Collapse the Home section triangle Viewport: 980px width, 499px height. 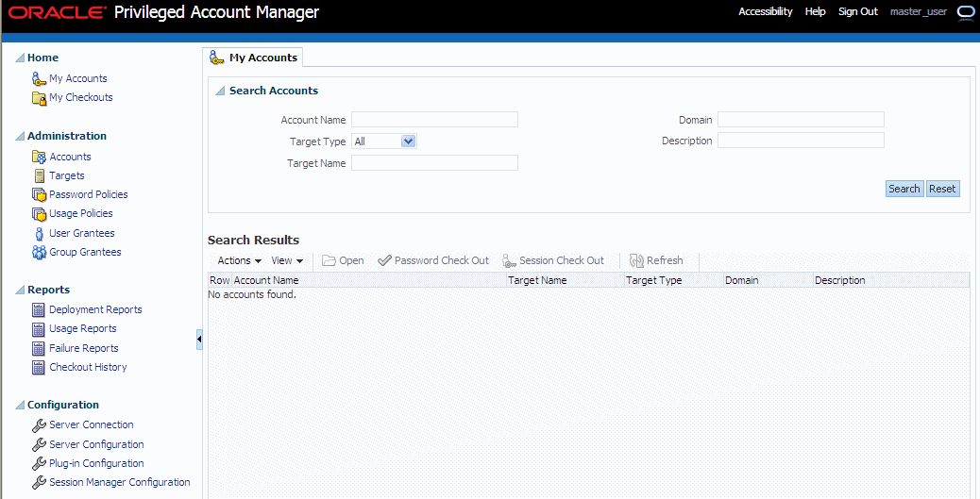coord(20,58)
